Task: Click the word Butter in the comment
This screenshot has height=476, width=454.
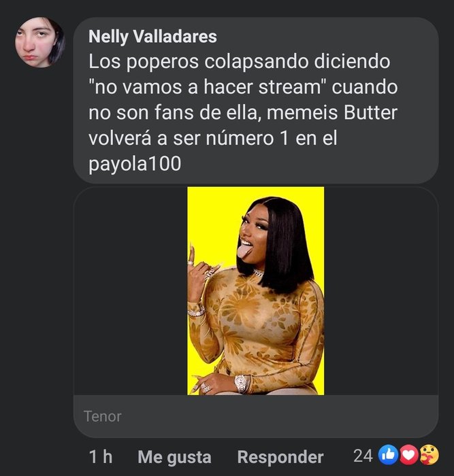Action: click(x=370, y=113)
